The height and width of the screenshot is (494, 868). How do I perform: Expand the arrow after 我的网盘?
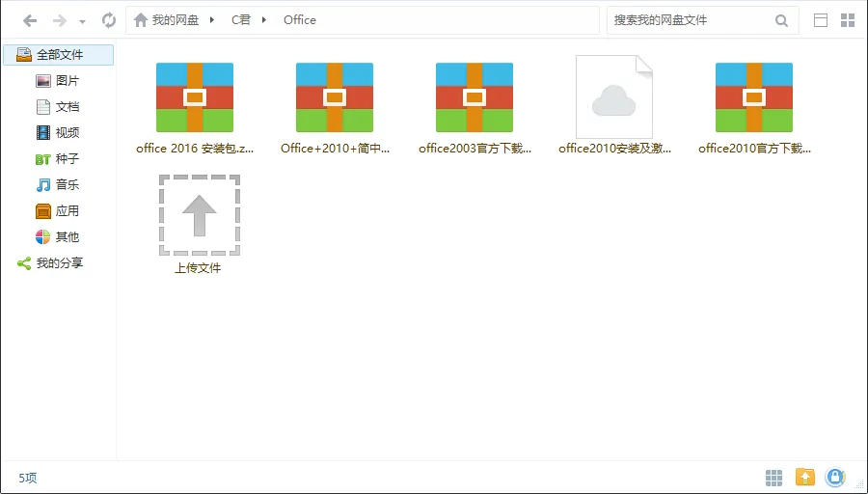click(x=212, y=20)
